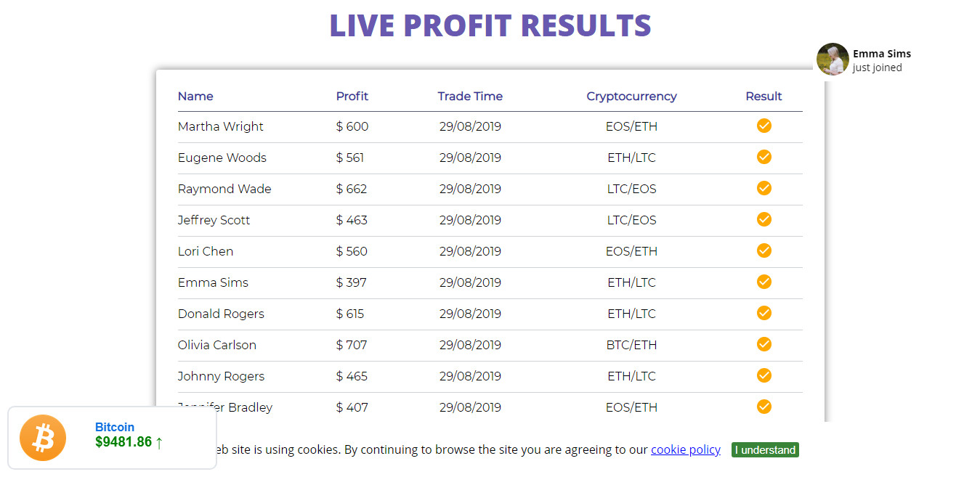This screenshot has height=477, width=980.
Task: Click the result checkmark for Johnny Rogers
Action: pos(764,375)
